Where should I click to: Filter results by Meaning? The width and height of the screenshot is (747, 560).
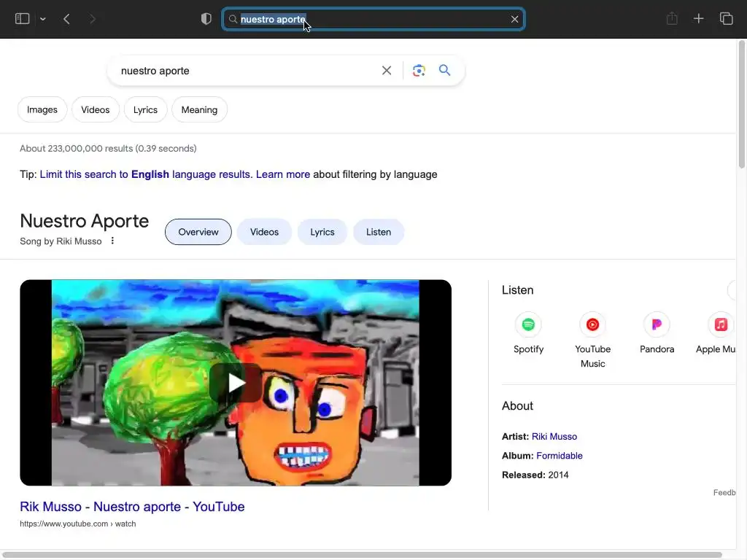[x=199, y=109]
